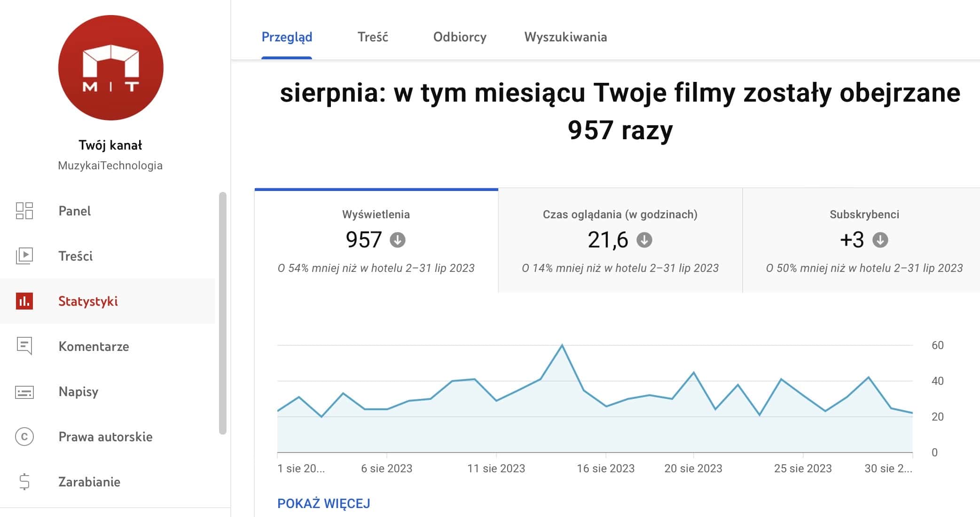Open the MIT channel avatar

tap(111, 68)
